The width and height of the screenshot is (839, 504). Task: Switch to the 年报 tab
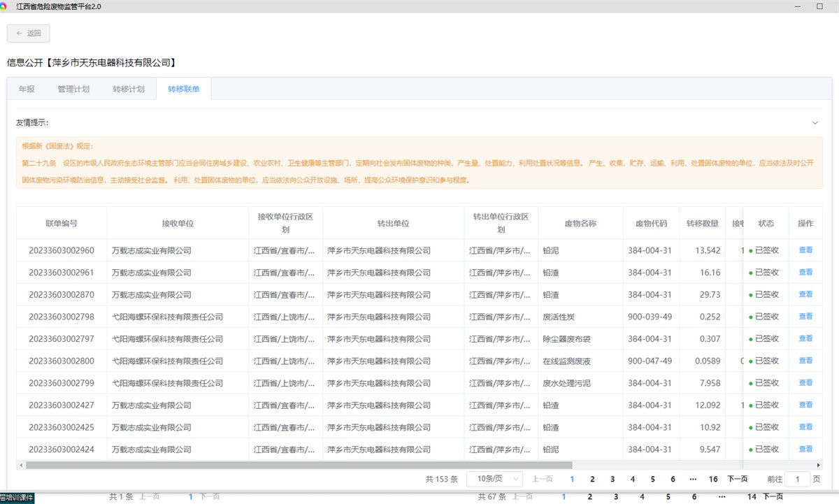pyautogui.click(x=27, y=89)
